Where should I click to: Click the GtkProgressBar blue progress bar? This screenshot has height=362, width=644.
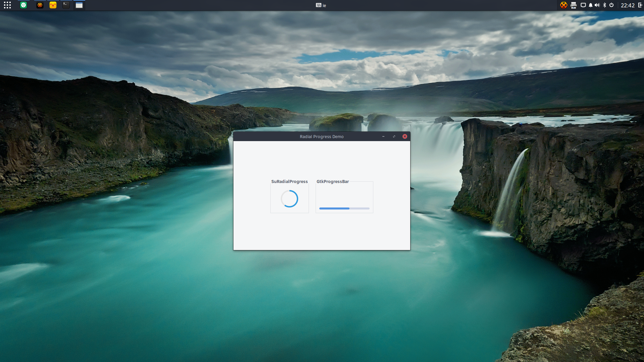coord(344,208)
